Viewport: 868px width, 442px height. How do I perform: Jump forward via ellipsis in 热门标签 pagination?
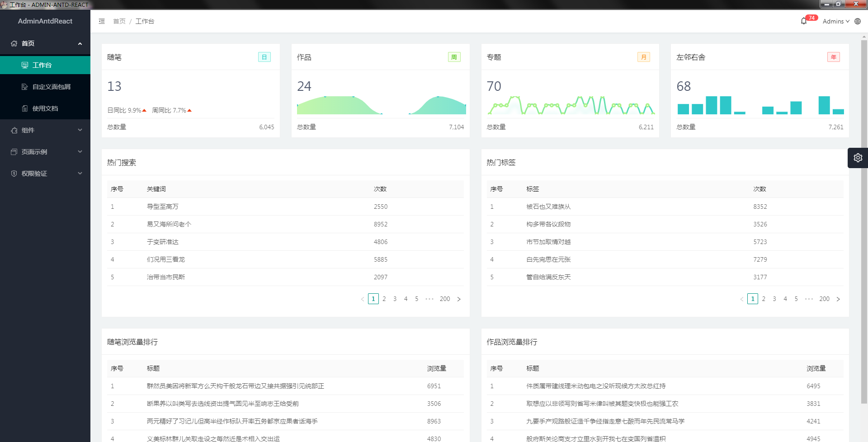809,299
